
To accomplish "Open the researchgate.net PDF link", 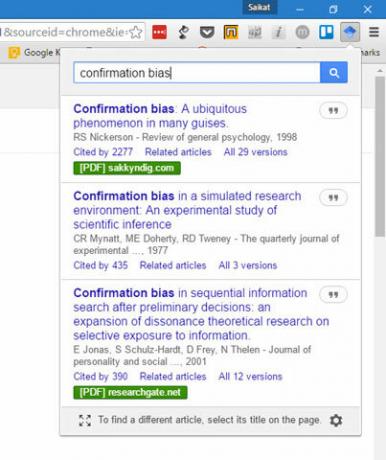I will (130, 392).
